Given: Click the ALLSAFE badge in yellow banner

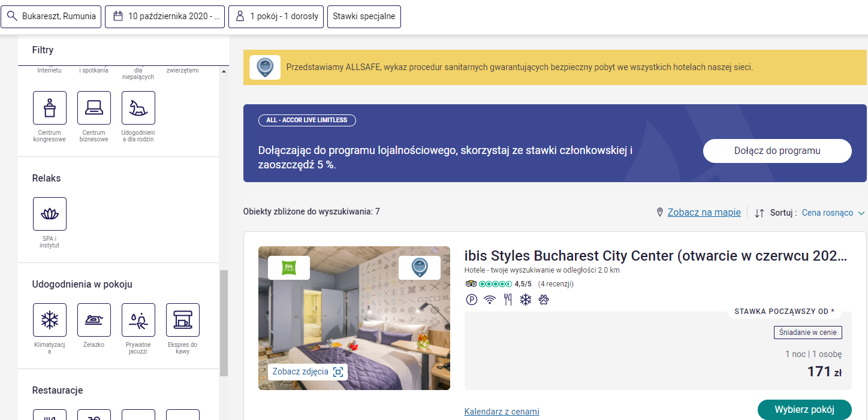Looking at the screenshot, I should point(265,67).
